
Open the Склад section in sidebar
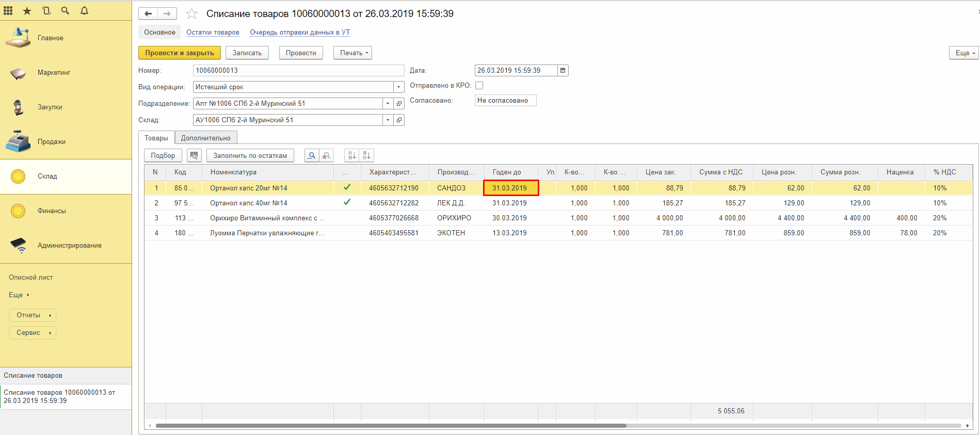tap(47, 176)
